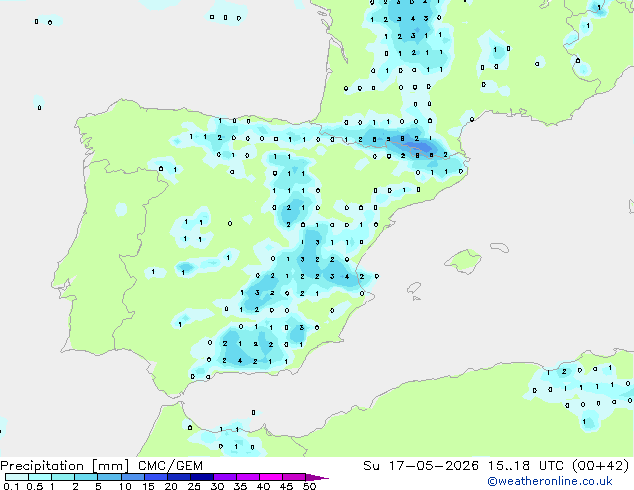This screenshot has height=490, width=634.
Task: Click the above-50 arrow end of legend
Action: click(317, 477)
